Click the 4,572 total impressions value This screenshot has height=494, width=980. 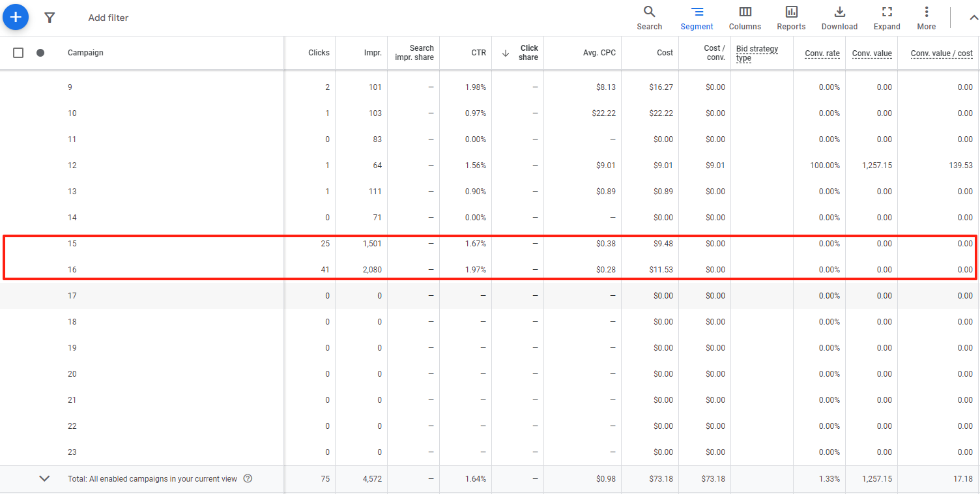pos(372,479)
